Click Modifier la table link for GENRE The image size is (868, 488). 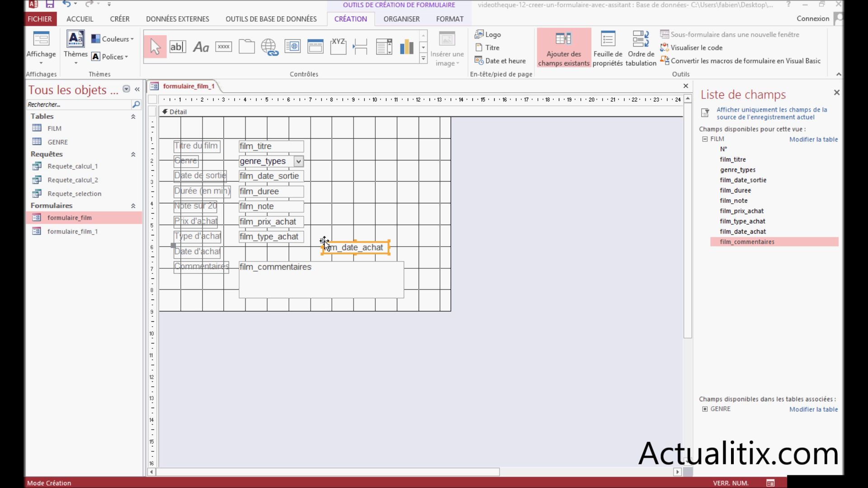click(x=813, y=409)
